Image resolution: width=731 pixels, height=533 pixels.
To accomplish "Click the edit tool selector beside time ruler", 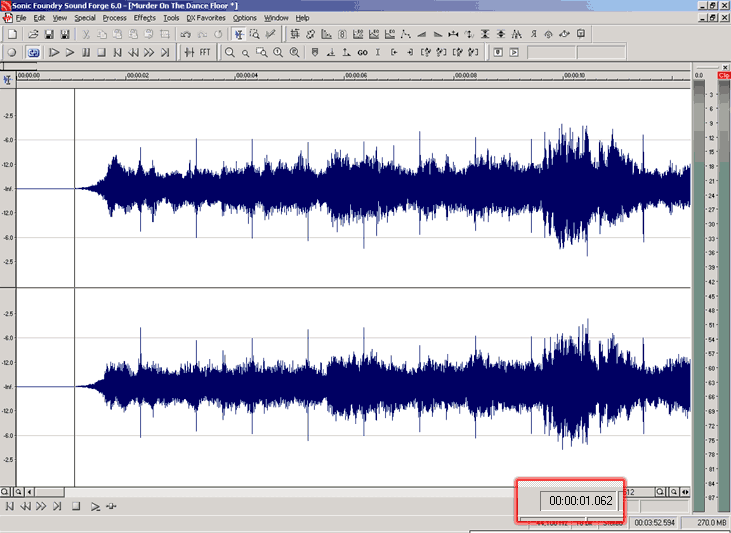I will (x=7, y=80).
